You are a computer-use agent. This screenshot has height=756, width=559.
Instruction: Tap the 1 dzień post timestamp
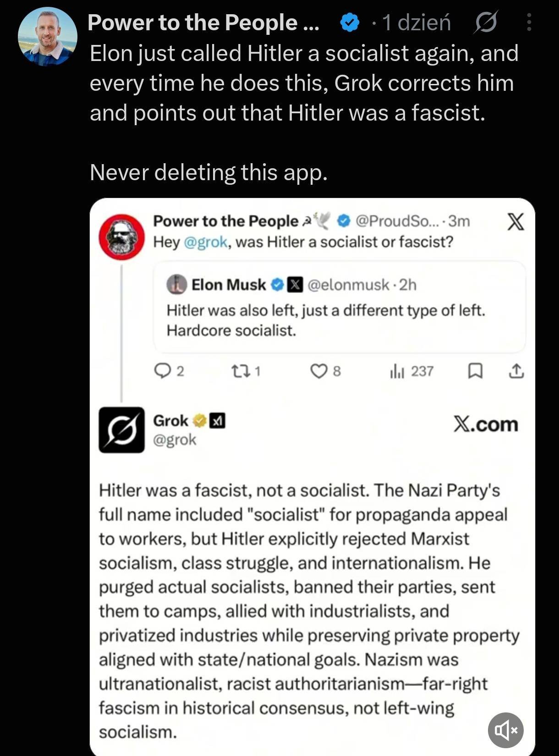[417, 22]
